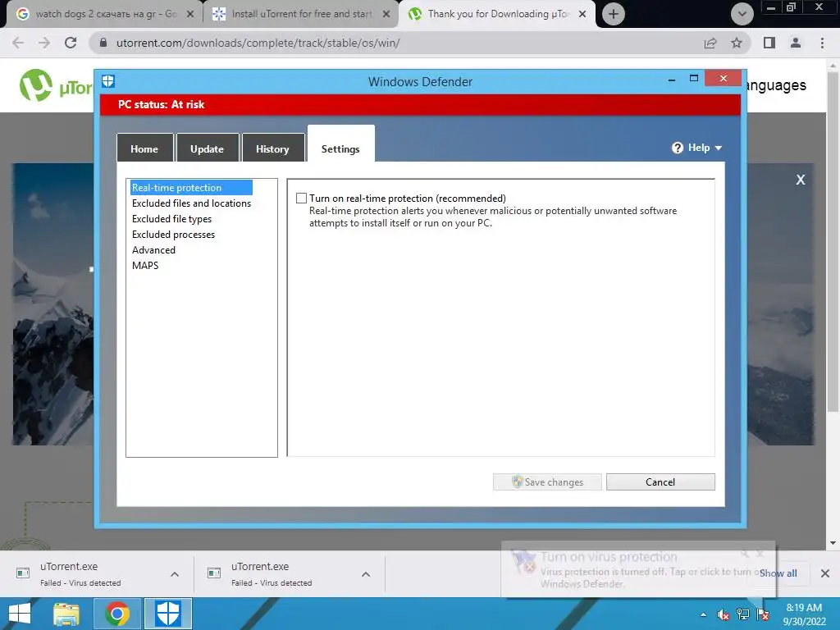Click Show all downloads
The height and width of the screenshot is (630, 840).
point(778,573)
